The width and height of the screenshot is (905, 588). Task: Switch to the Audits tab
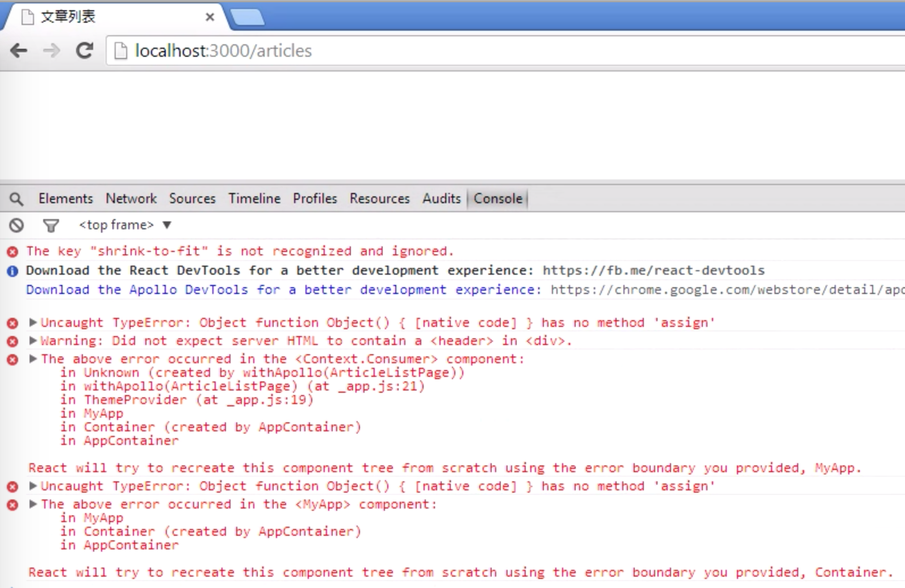click(442, 199)
